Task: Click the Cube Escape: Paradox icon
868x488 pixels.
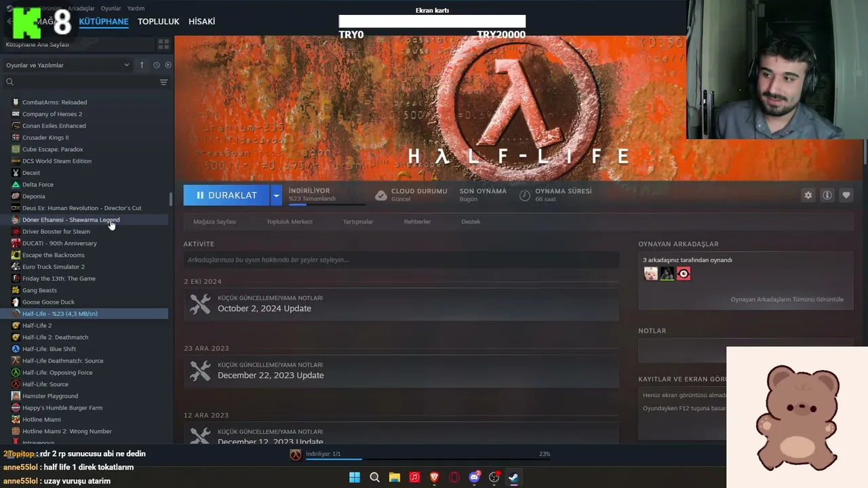Action: (x=16, y=149)
